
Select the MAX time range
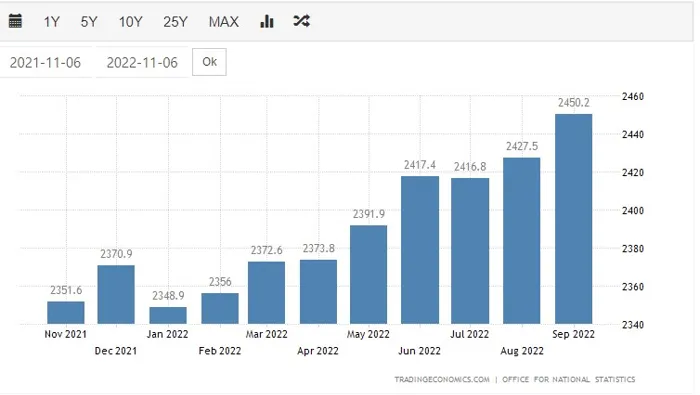pyautogui.click(x=224, y=21)
